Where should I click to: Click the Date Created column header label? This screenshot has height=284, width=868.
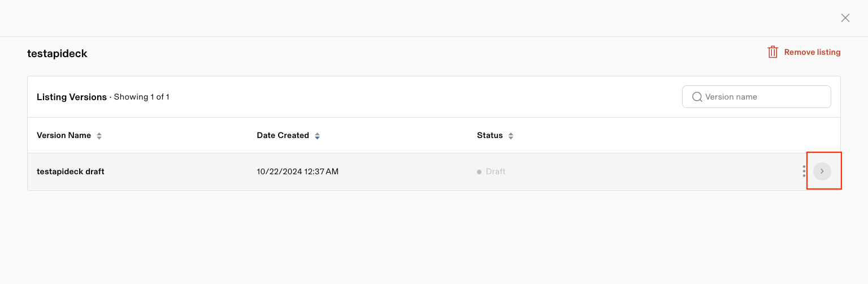point(283,135)
